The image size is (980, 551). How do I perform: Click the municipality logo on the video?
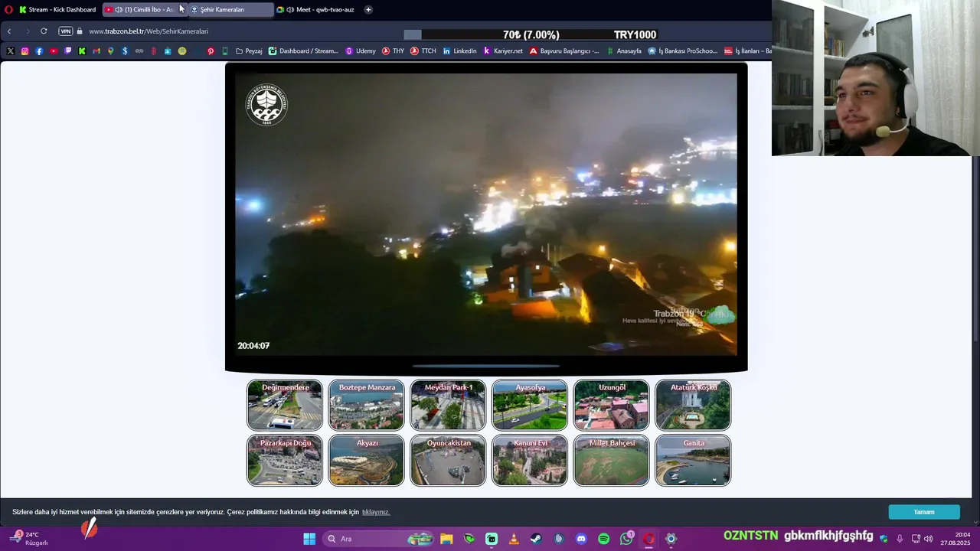[266, 105]
